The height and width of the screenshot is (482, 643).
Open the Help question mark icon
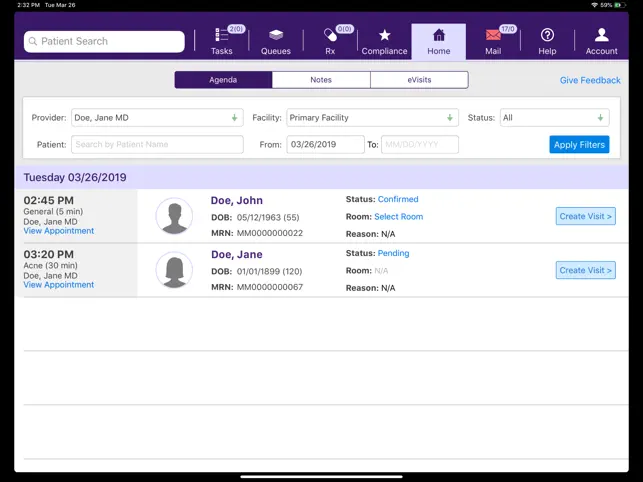click(547, 35)
